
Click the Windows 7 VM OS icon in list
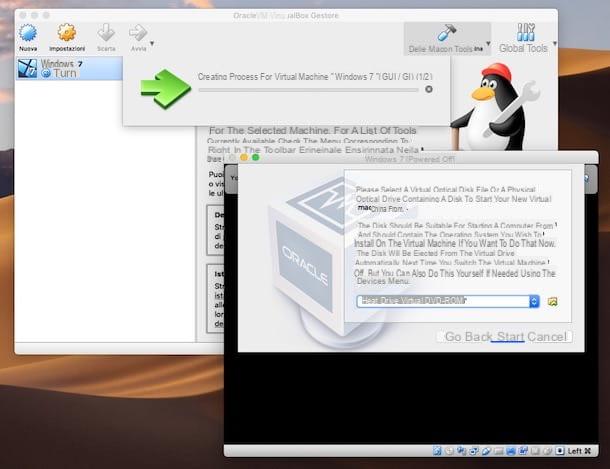(x=28, y=68)
